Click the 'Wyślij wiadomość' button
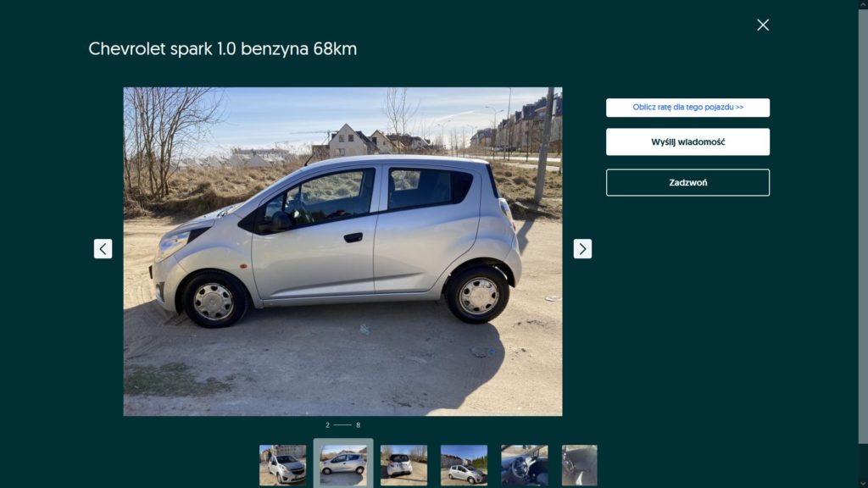The width and height of the screenshot is (868, 488). (x=687, y=141)
